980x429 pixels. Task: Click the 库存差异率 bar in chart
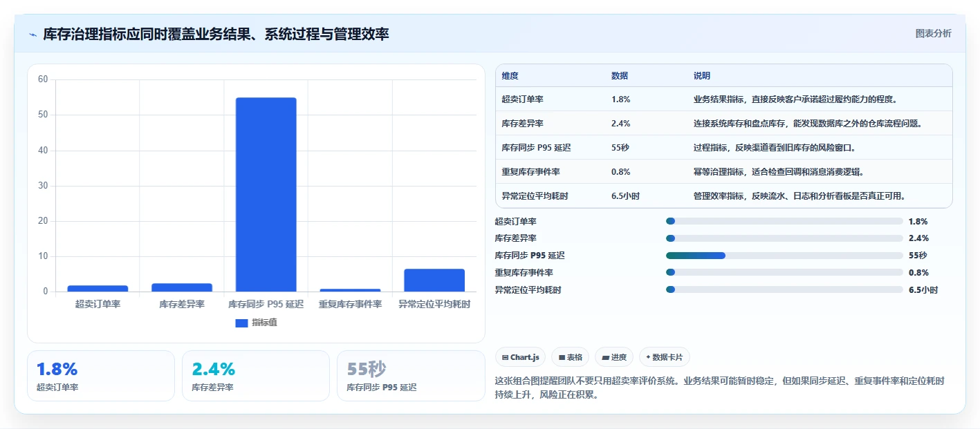tap(182, 287)
